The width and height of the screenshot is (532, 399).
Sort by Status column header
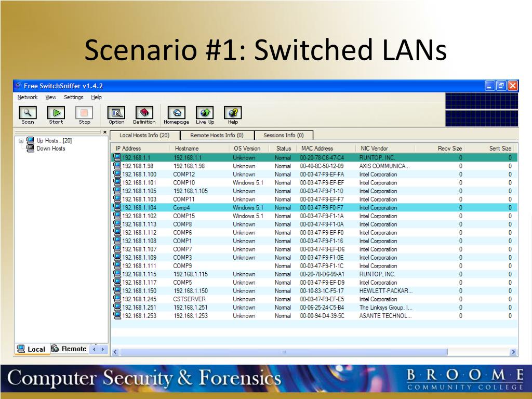(x=283, y=148)
